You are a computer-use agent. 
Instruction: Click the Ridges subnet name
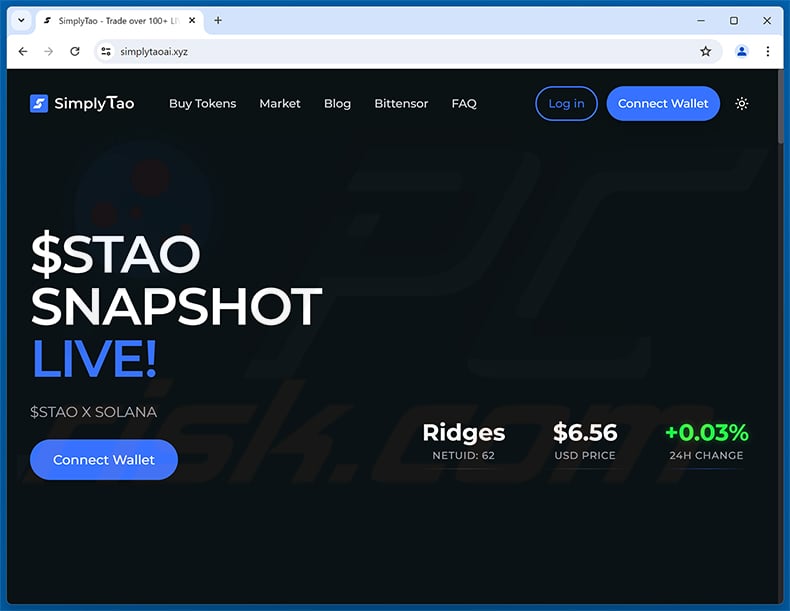point(464,433)
